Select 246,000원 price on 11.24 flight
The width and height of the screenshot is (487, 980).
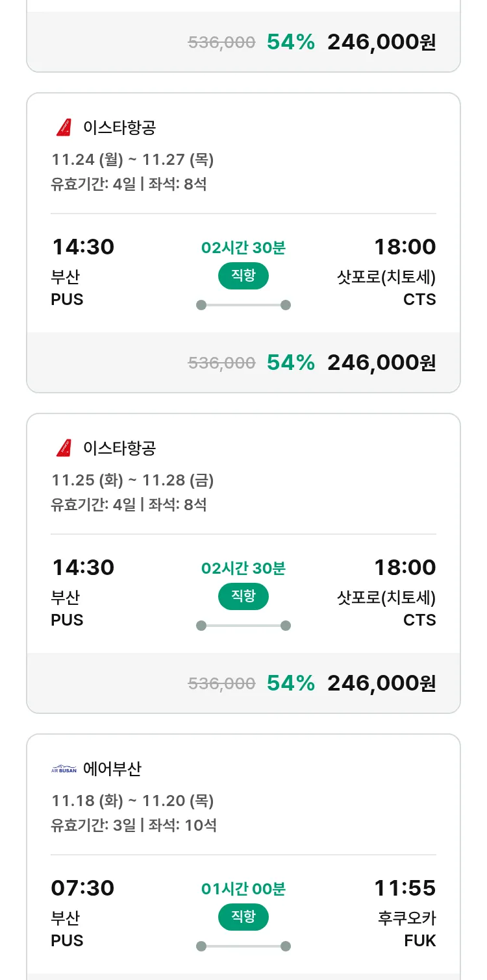tap(381, 363)
